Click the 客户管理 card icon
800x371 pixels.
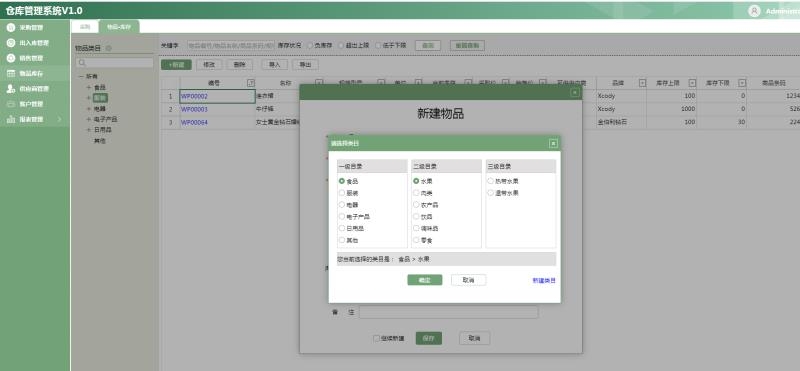11,104
